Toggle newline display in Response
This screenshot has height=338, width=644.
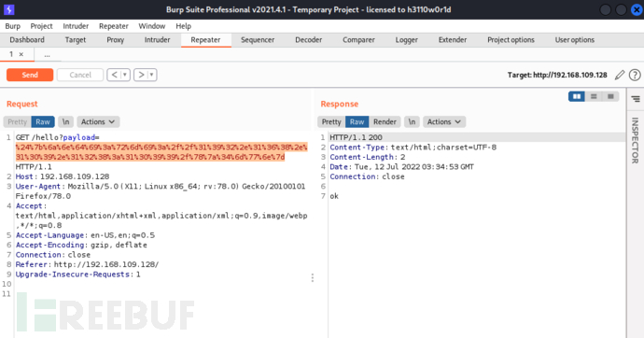pos(412,121)
